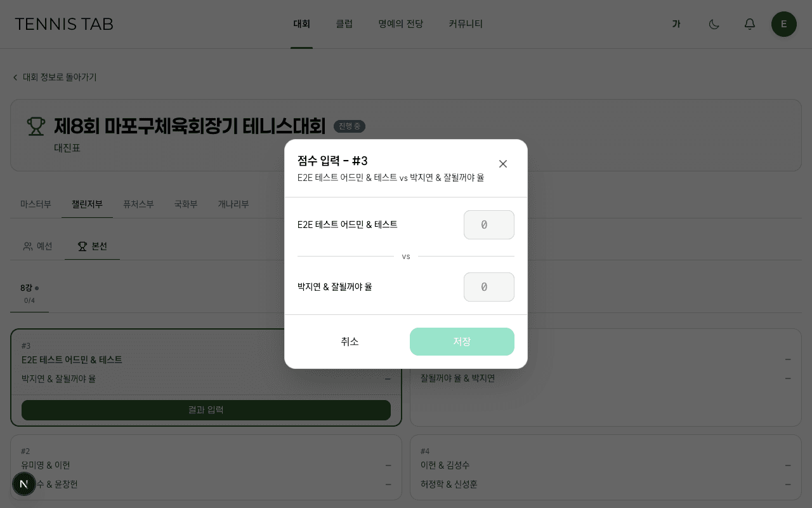Image resolution: width=812 pixels, height=508 pixels.
Task: Open notifications via the bell icon
Action: pos(749,24)
